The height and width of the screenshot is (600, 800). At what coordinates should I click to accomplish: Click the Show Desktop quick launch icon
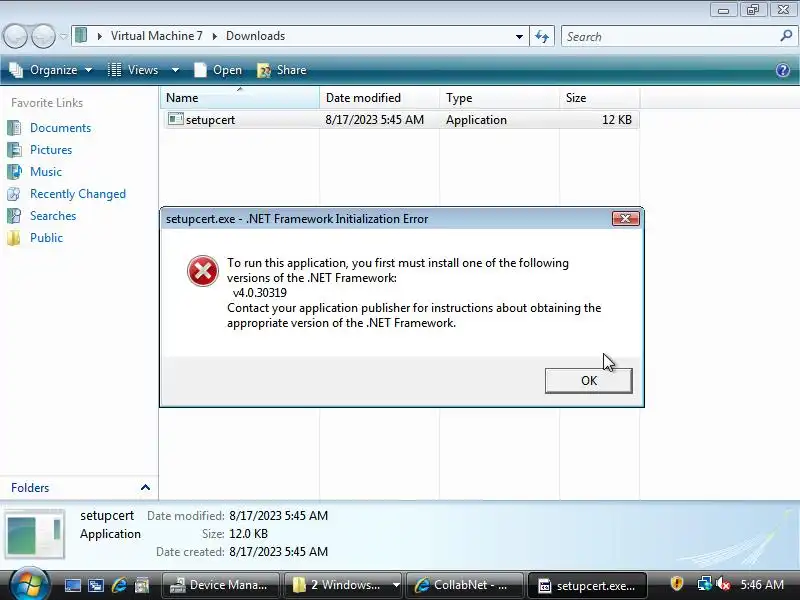click(72, 585)
